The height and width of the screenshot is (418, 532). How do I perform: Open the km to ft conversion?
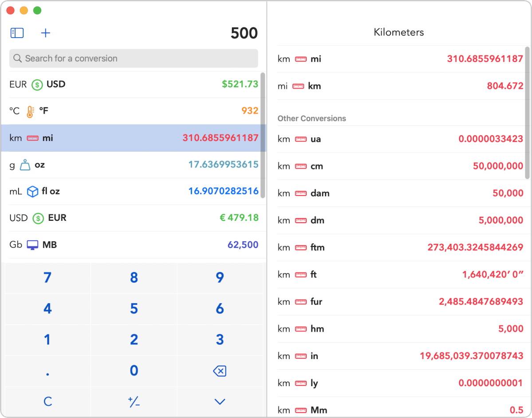pyautogui.click(x=400, y=274)
